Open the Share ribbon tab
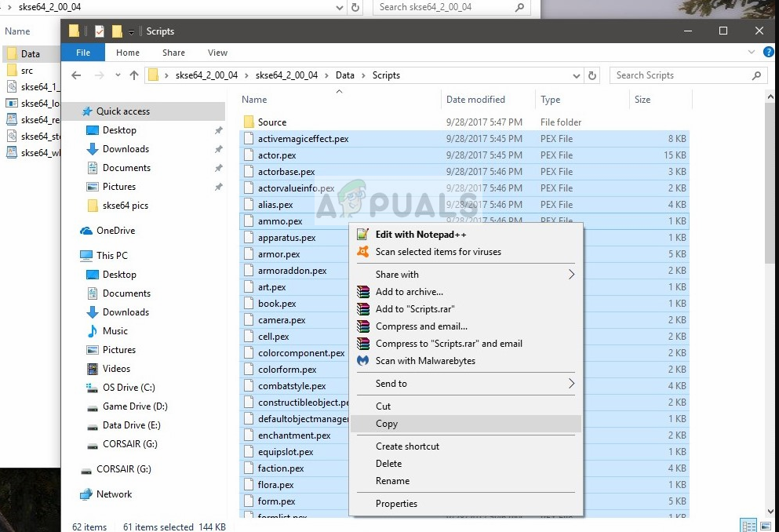The image size is (779, 532). tap(173, 53)
